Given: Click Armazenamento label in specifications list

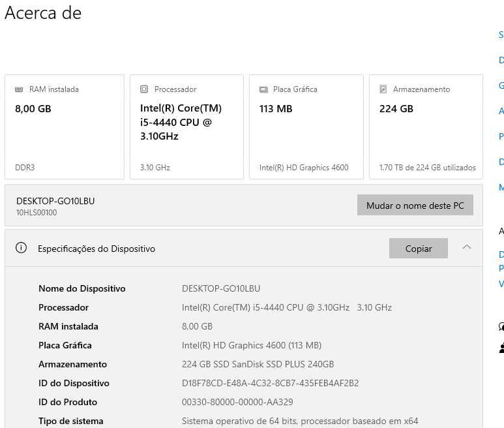Looking at the screenshot, I should click(72, 364).
